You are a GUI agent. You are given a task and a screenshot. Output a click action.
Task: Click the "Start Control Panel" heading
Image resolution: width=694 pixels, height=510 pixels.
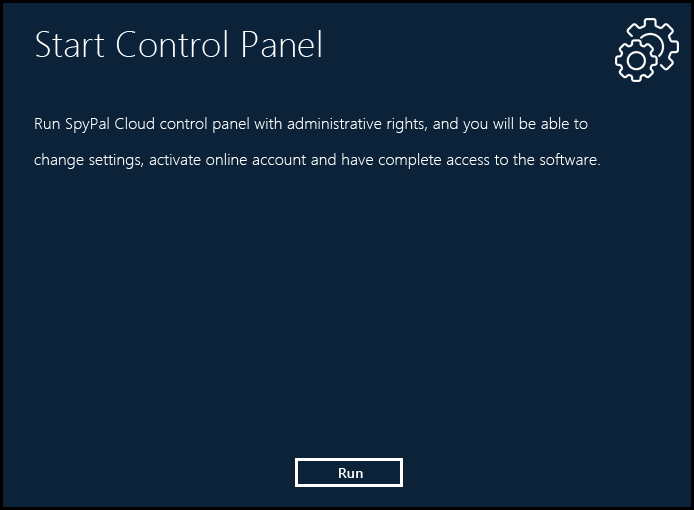click(178, 46)
